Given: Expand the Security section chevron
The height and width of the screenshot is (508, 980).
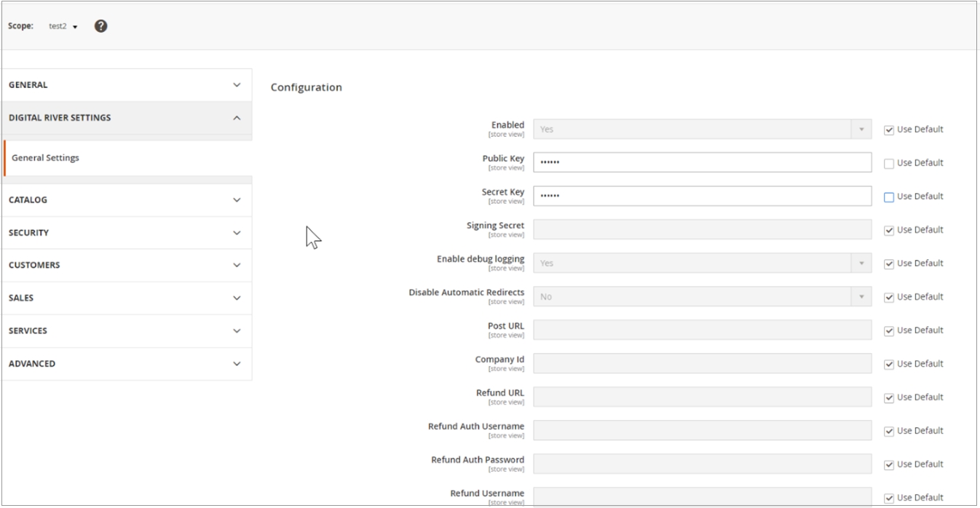Looking at the screenshot, I should click(236, 233).
